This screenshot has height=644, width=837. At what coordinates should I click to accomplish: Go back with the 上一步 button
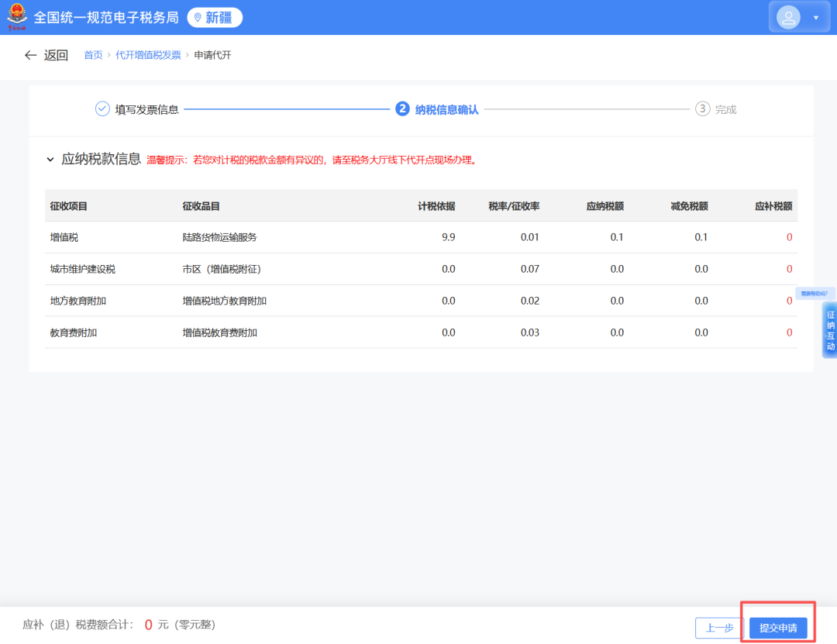719,628
